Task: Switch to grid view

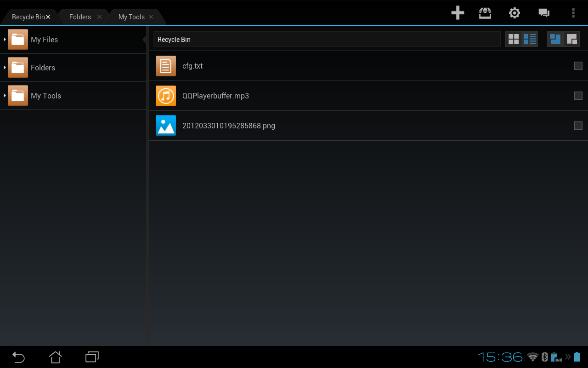Action: coord(514,39)
